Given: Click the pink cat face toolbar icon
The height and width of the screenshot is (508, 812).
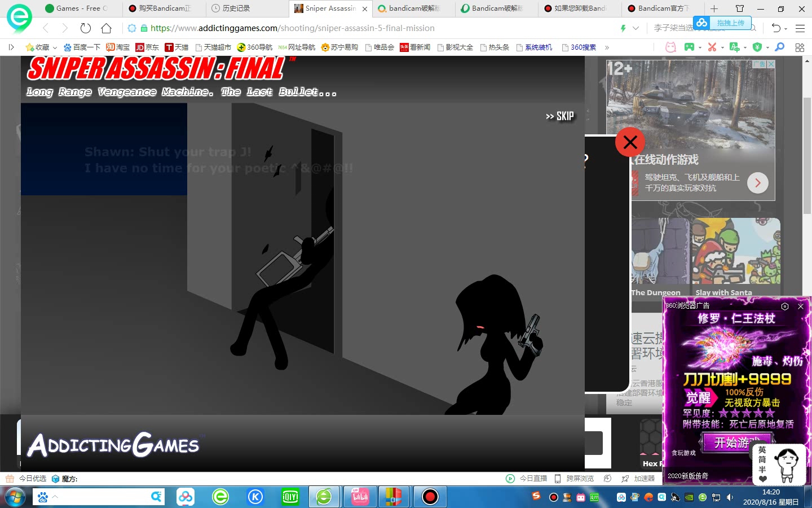Looking at the screenshot, I should click(670, 47).
